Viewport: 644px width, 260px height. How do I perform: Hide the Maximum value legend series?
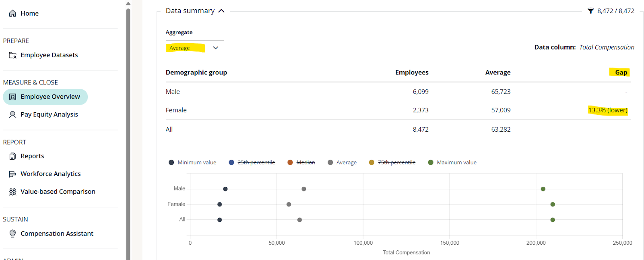452,163
